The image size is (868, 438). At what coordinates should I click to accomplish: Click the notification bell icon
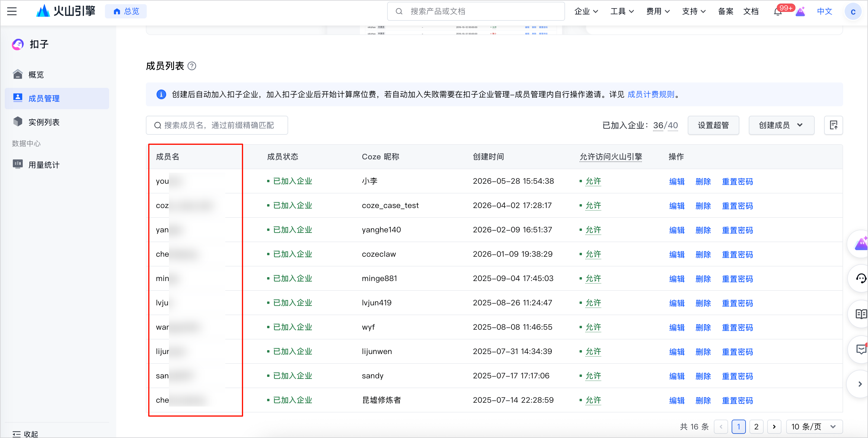pos(778,12)
